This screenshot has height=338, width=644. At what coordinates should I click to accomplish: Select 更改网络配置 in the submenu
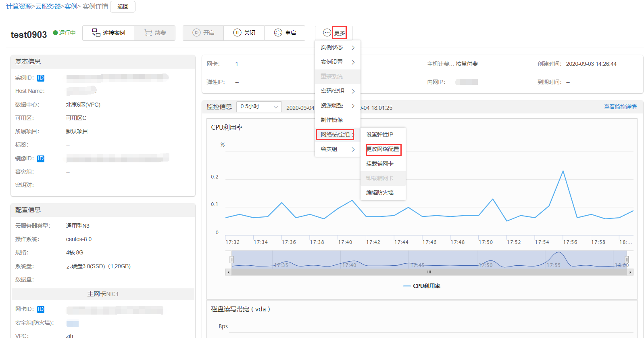point(383,149)
